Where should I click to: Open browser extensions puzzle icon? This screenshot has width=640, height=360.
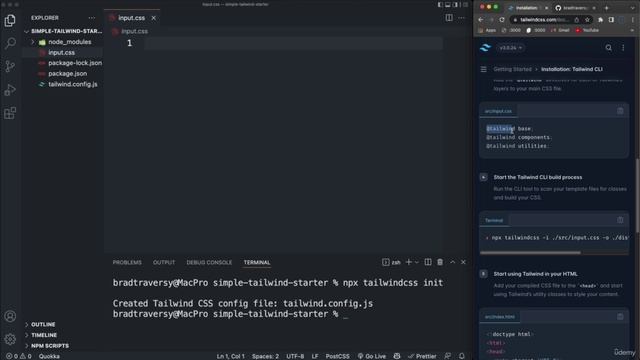(600, 20)
